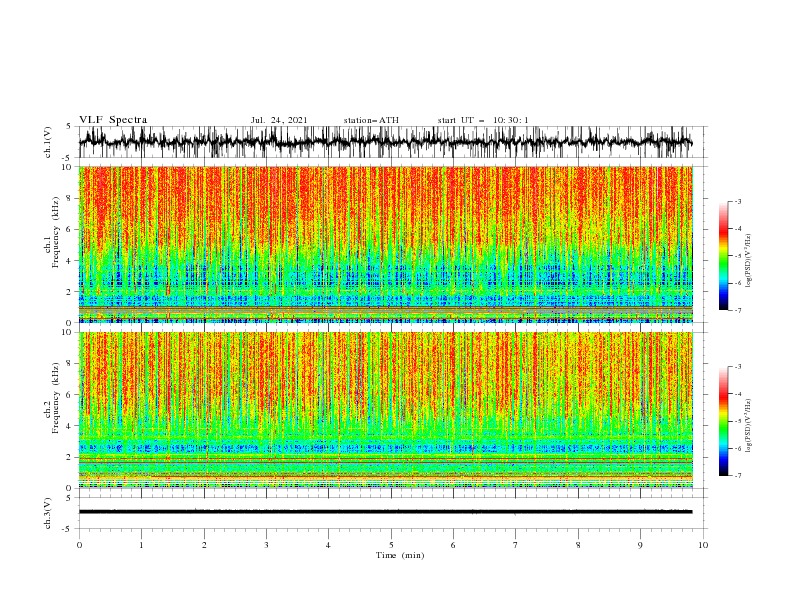Click time axis tick label "7"
Screen dimensions: 792x612
pyautogui.click(x=516, y=545)
